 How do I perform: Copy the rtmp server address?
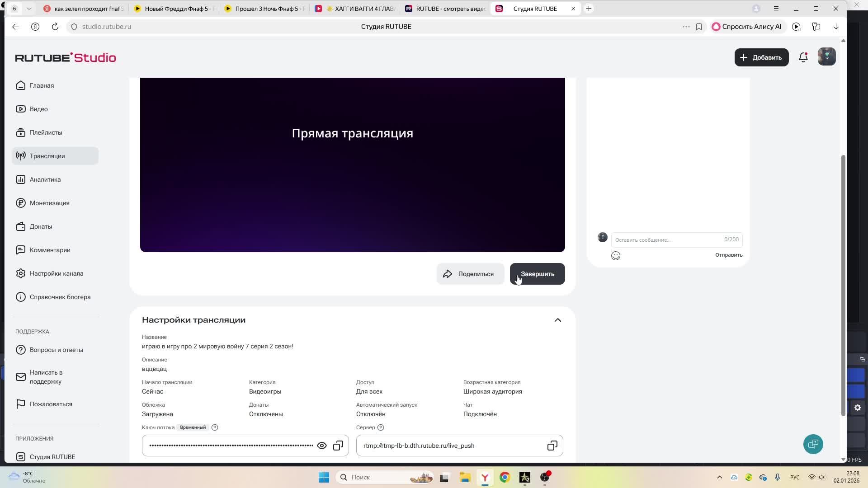[x=552, y=446]
